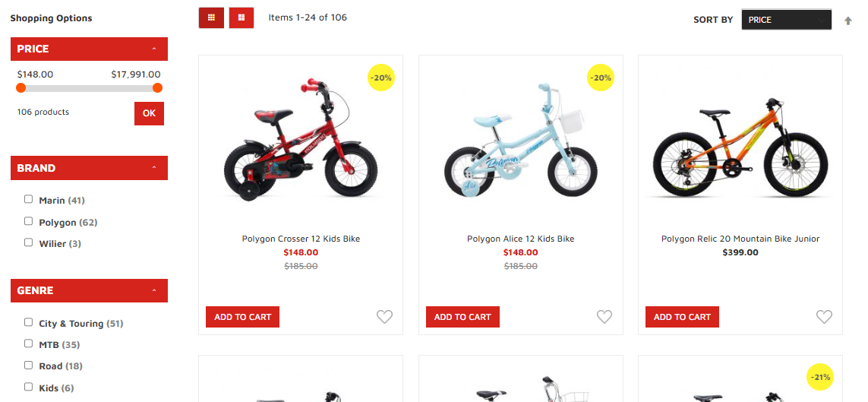Apply the price range with OK

point(149,113)
